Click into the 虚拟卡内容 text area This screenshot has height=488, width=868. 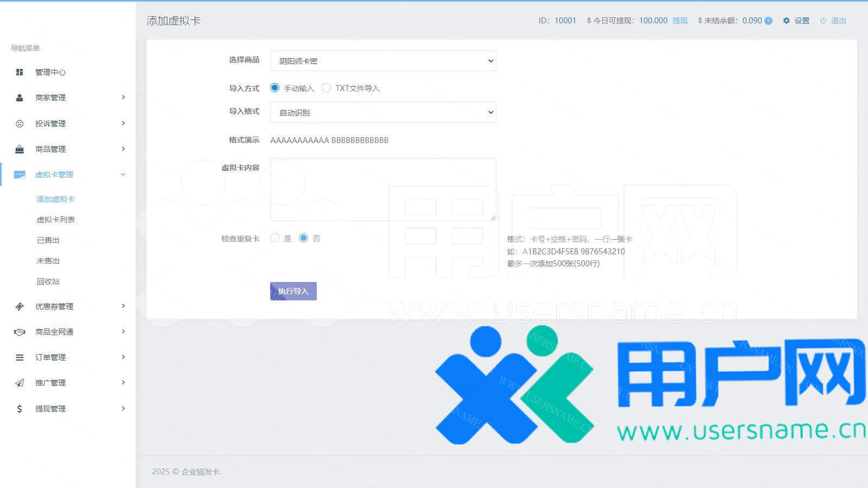pos(383,189)
